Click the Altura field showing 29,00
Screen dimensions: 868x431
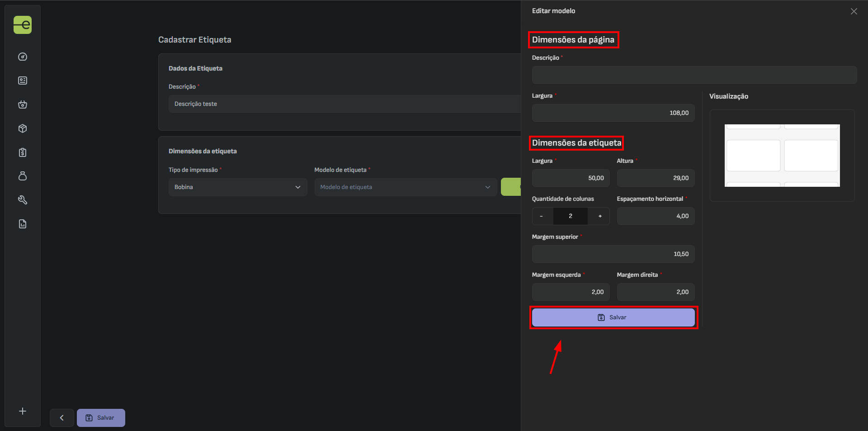(656, 178)
